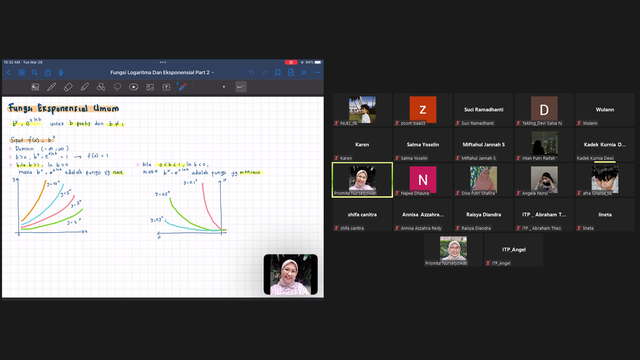Screen dimensions: 640x360
Task: Select afra Ghaida_tik video tile
Action: pyautogui.click(x=604, y=180)
